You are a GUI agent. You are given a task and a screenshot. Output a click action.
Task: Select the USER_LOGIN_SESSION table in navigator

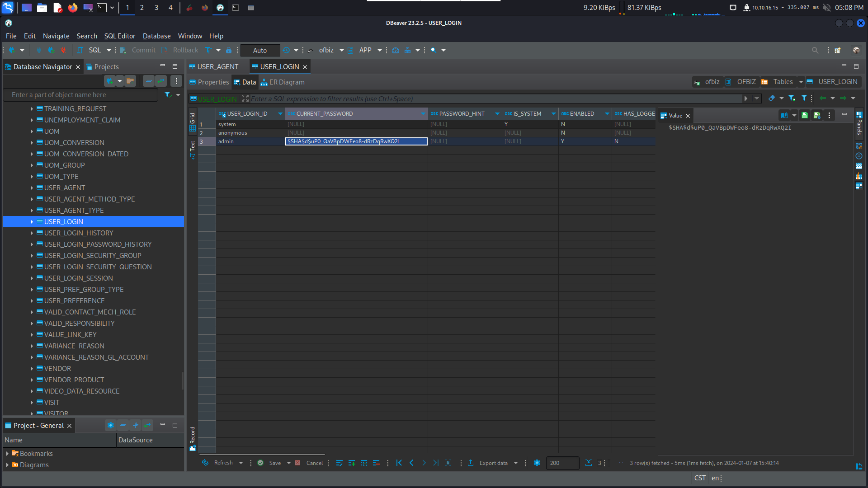(x=78, y=278)
